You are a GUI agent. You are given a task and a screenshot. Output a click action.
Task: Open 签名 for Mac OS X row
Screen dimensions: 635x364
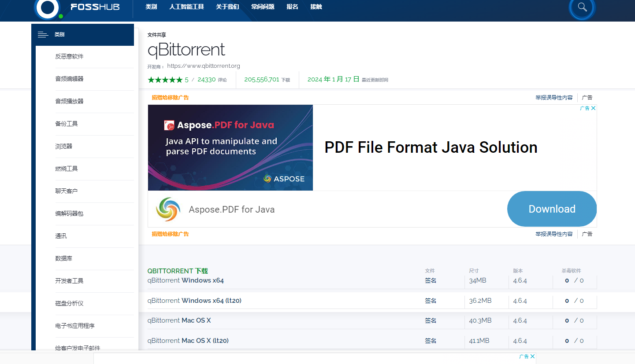tap(431, 320)
